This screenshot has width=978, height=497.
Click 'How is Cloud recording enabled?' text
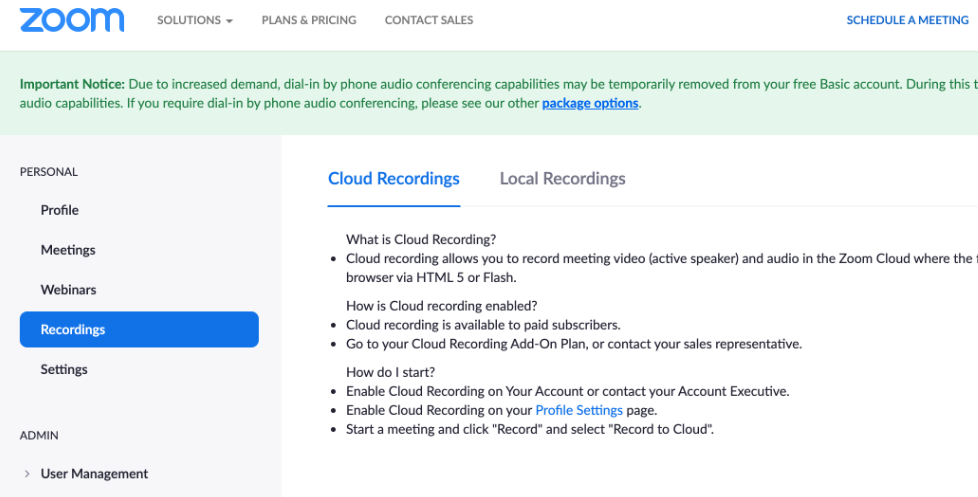tap(442, 306)
